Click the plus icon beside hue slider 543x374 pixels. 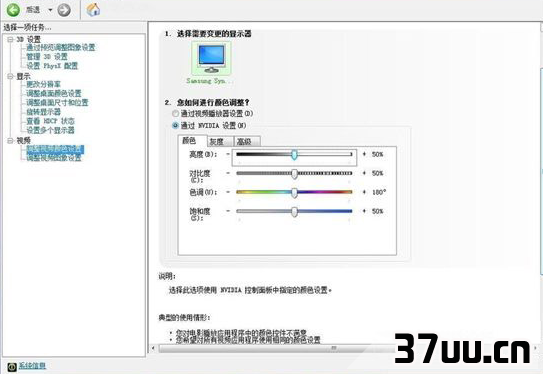coord(364,192)
